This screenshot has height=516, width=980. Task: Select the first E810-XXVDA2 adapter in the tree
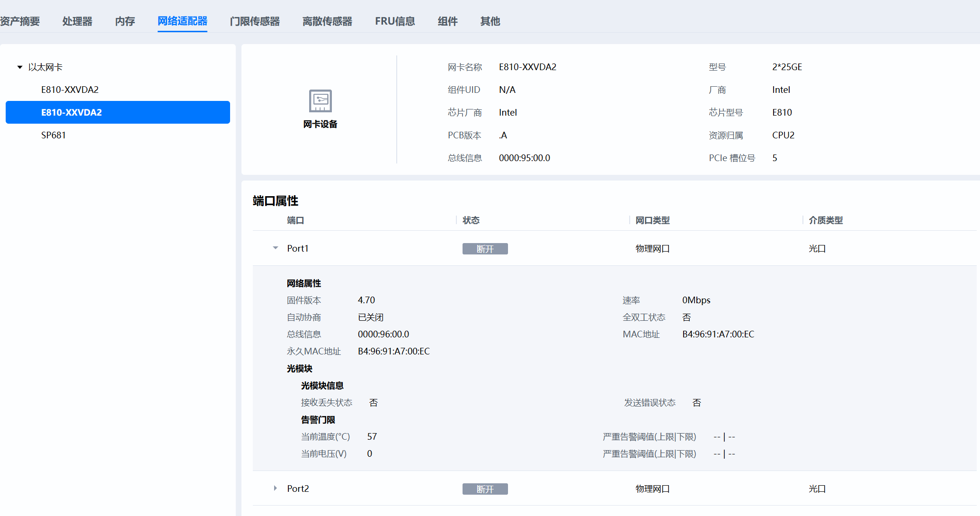point(70,90)
